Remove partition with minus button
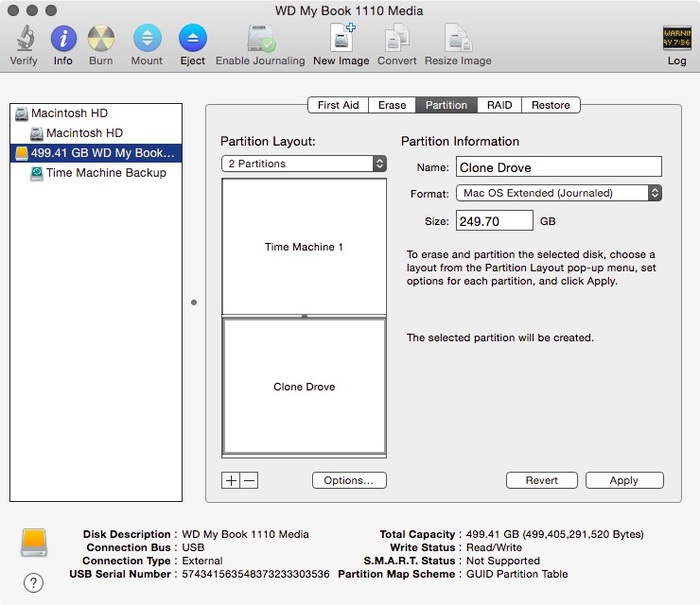700x605 pixels. tap(250, 480)
